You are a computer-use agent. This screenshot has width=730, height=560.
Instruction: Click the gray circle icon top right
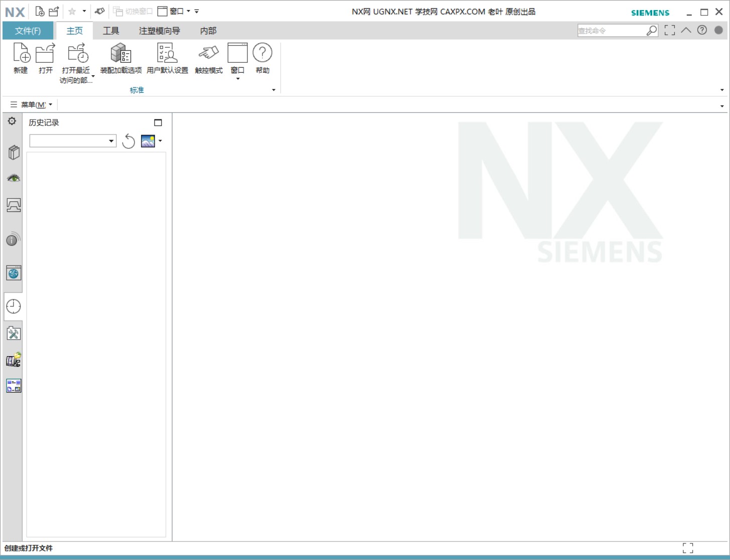718,30
